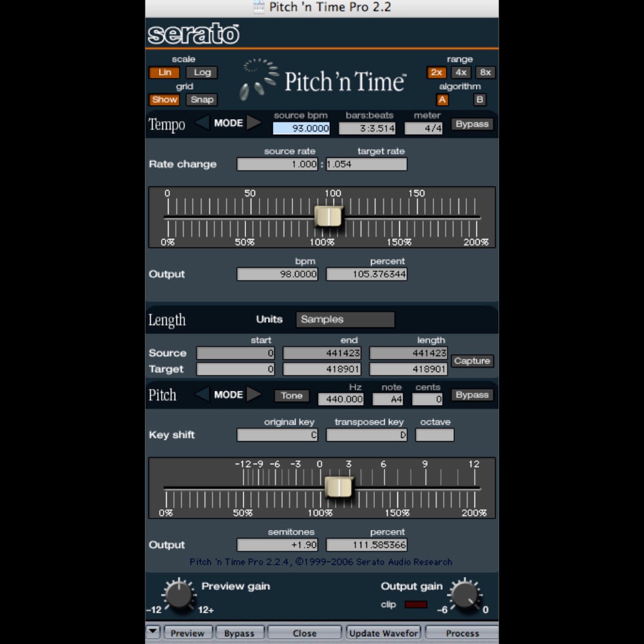Click the Preview gain knob
This screenshot has height=644, width=644.
178,594
